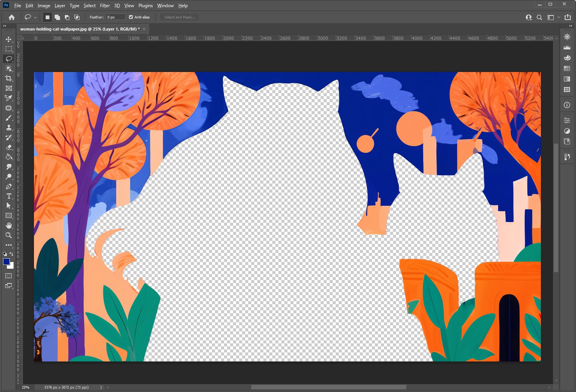Click the Feather value field

[115, 17]
